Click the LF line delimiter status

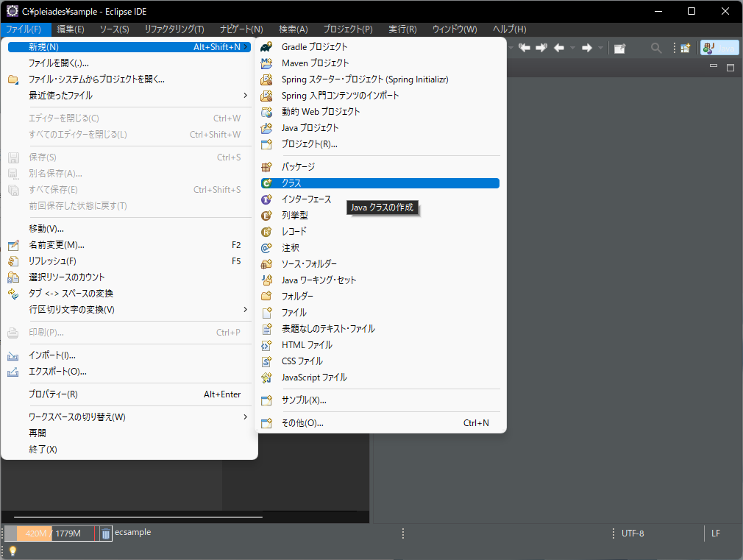[x=716, y=534]
